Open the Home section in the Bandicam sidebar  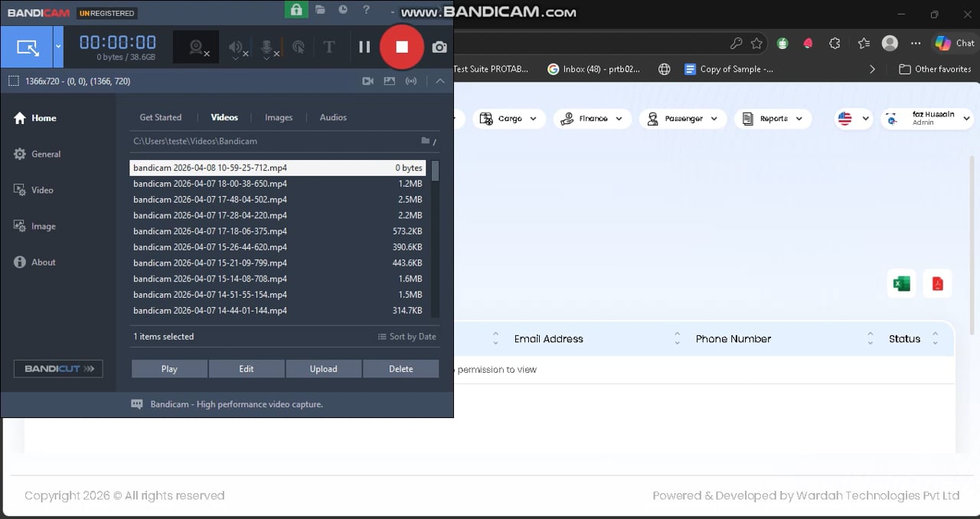tap(35, 118)
